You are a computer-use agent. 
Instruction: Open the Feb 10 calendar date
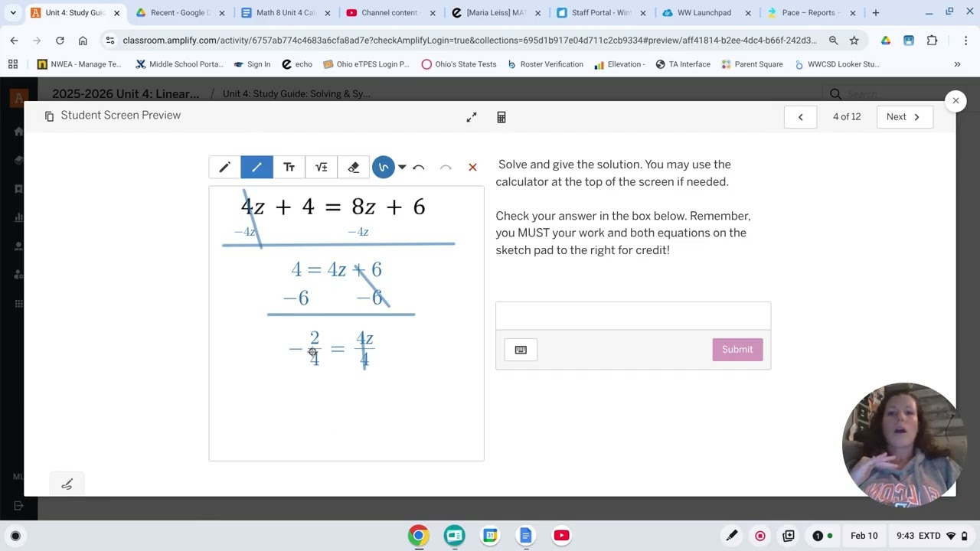[864, 536]
